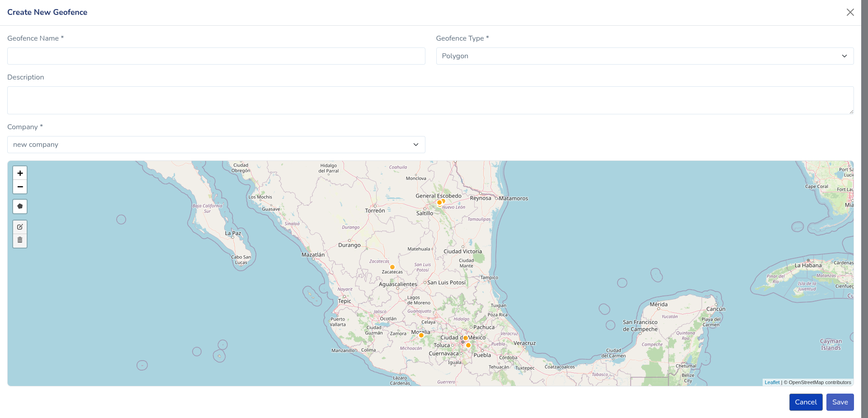
Task: Zoom in on the map
Action: (20, 173)
